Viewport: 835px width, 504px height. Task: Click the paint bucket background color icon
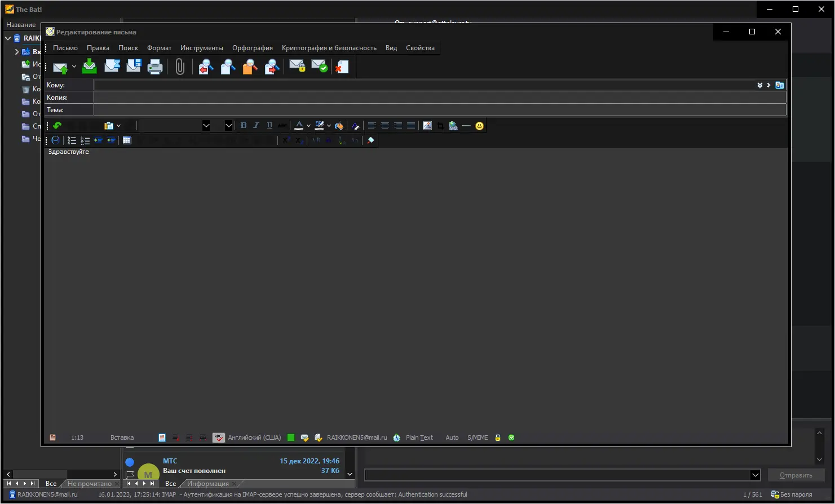pyautogui.click(x=339, y=126)
